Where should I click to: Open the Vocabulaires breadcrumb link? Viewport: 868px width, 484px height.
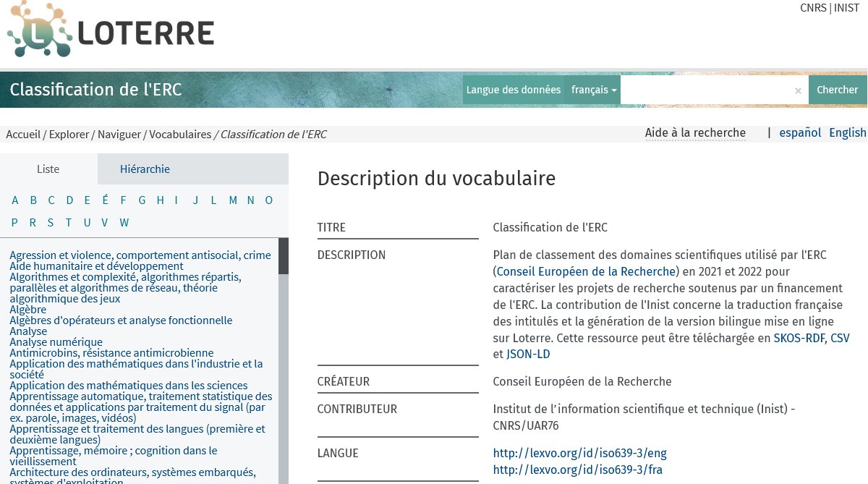[180, 134]
